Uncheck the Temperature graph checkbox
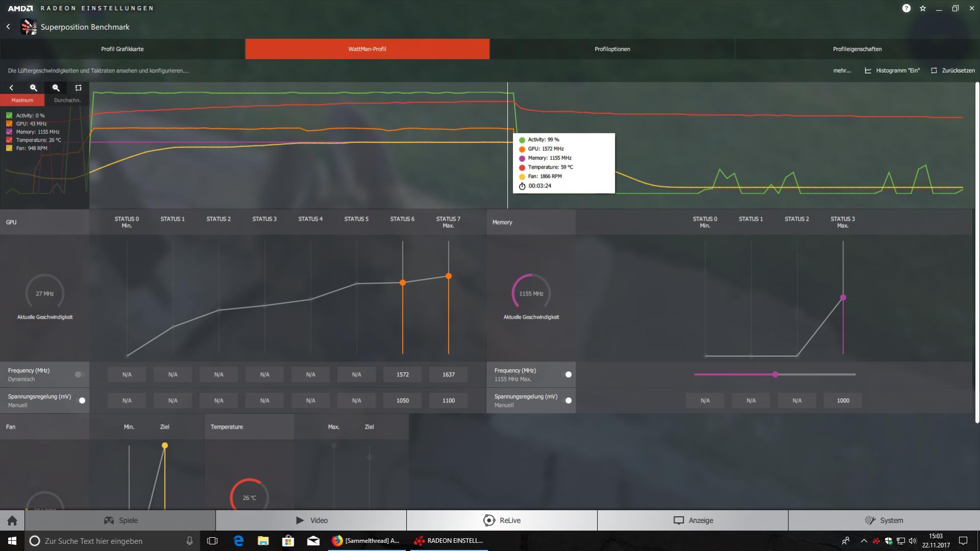The width and height of the screenshot is (980, 551). 9,140
